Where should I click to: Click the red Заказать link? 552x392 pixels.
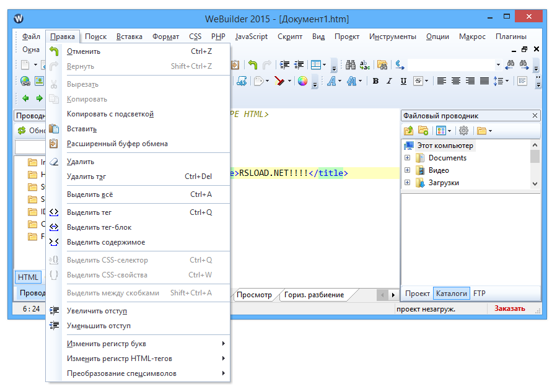pos(509,308)
